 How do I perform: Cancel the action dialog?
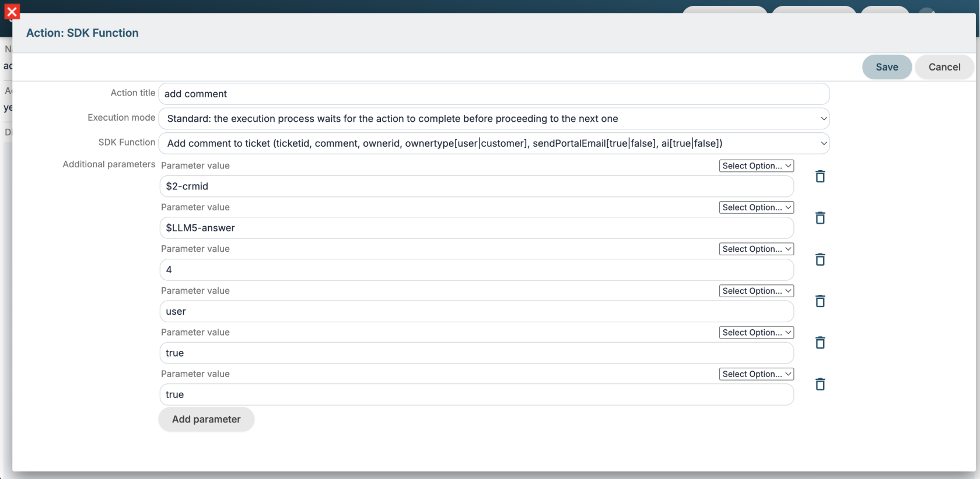(x=944, y=67)
